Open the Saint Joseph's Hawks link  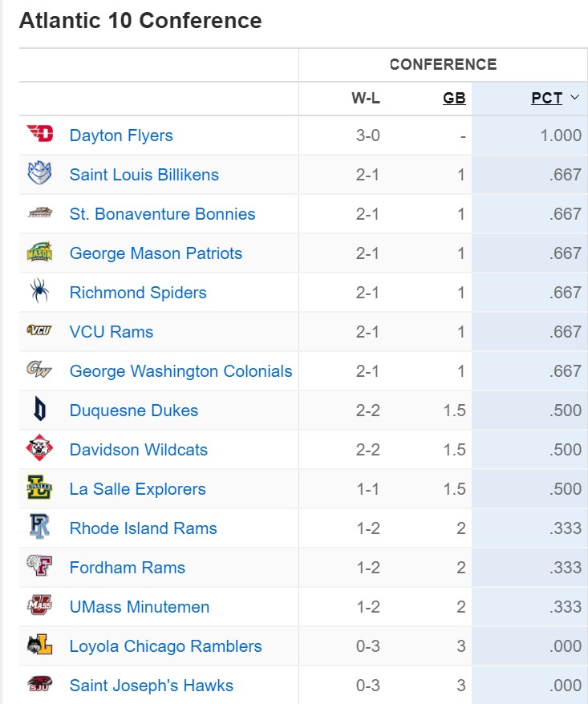pyautogui.click(x=151, y=686)
